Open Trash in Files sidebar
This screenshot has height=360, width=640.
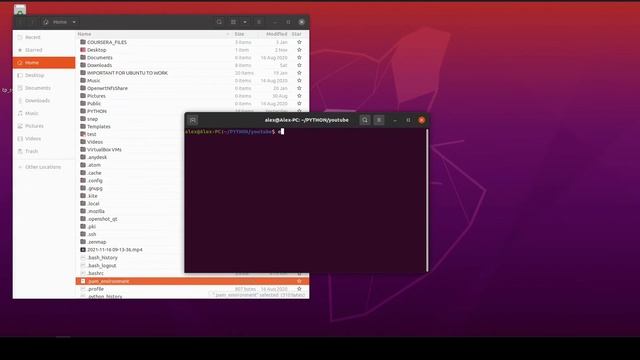coord(44,151)
